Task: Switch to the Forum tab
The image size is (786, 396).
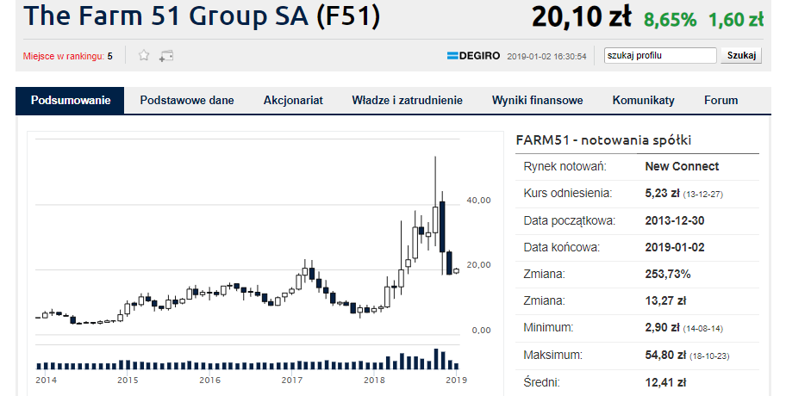Action: [721, 100]
